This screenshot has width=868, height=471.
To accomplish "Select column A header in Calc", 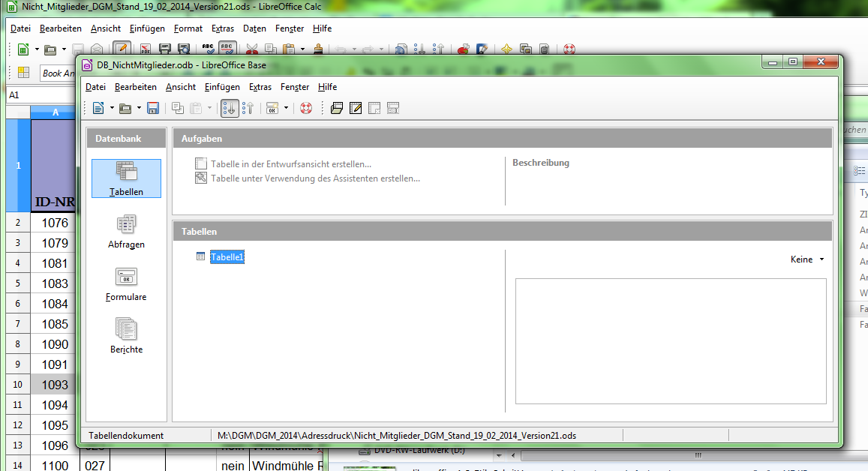I will click(x=53, y=112).
